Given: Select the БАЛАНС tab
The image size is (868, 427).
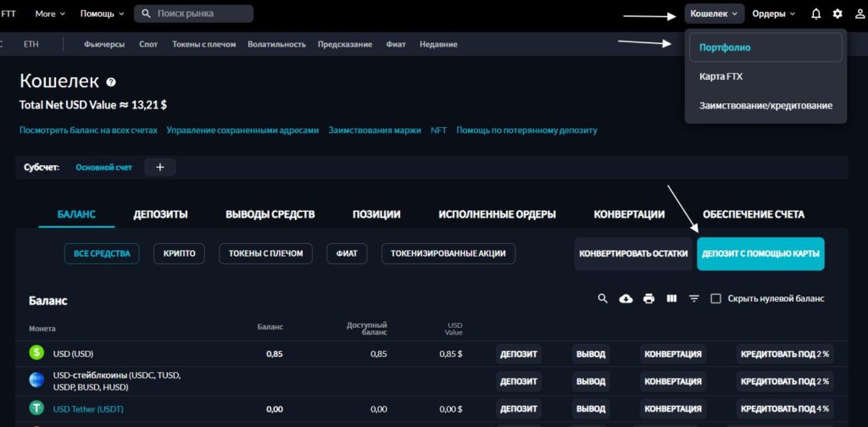Looking at the screenshot, I should coord(76,214).
